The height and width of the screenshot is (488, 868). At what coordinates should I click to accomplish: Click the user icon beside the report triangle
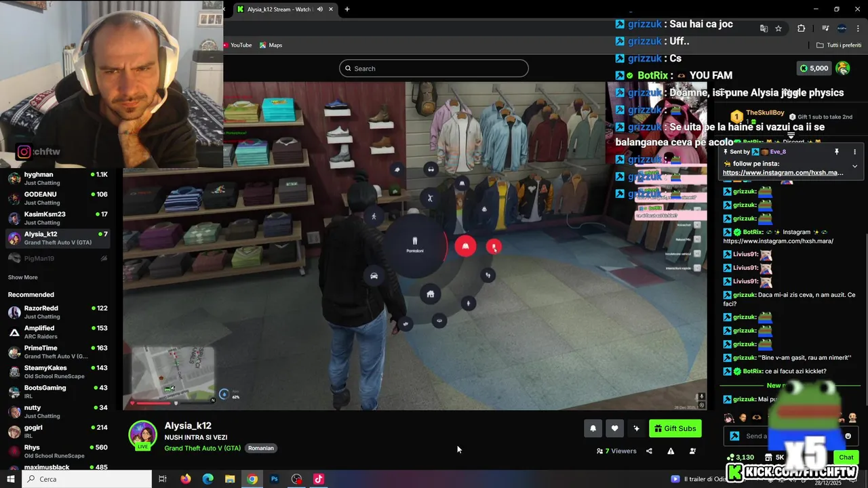692,451
